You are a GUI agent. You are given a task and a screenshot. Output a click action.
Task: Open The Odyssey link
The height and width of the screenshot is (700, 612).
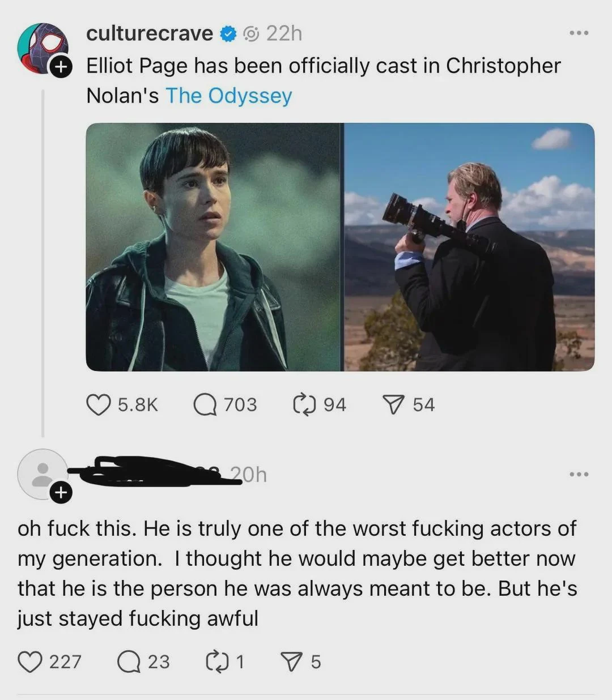[229, 95]
